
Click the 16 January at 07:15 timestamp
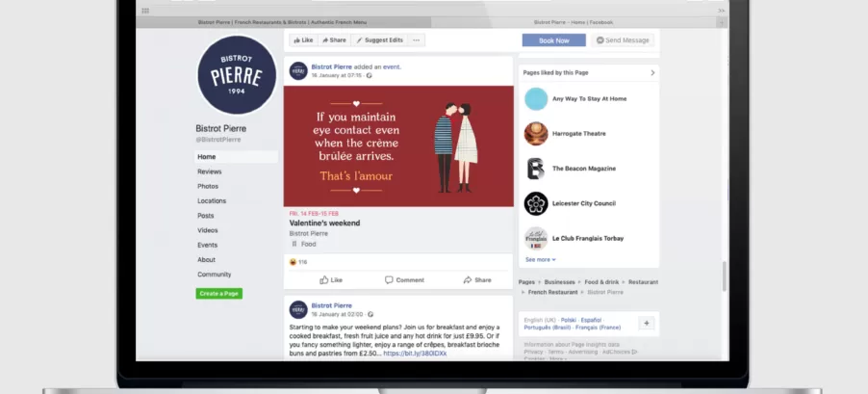336,75
